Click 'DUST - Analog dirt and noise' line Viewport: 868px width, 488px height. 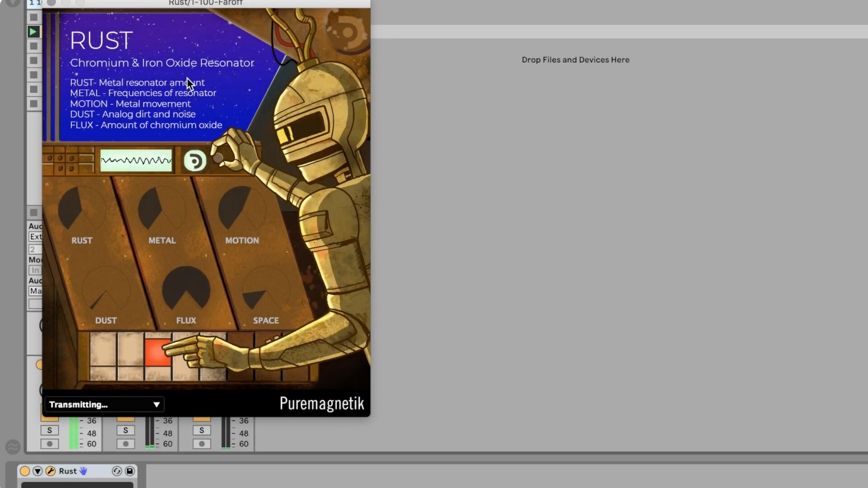point(132,114)
